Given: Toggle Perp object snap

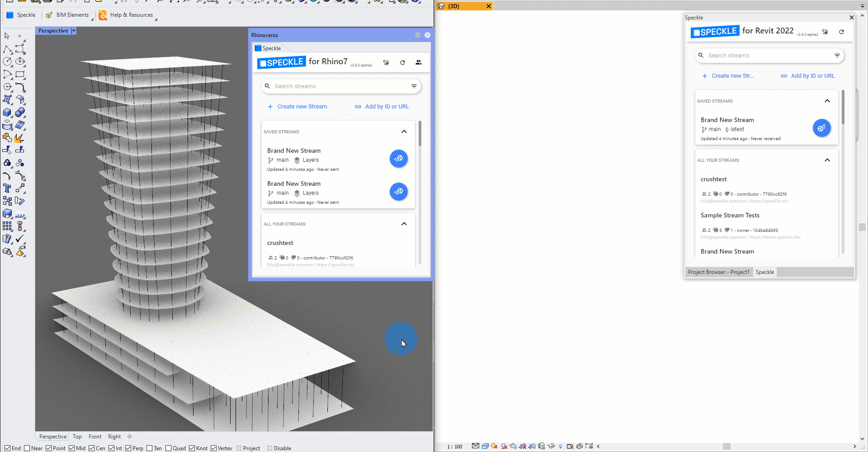Looking at the screenshot, I should tap(134, 448).
